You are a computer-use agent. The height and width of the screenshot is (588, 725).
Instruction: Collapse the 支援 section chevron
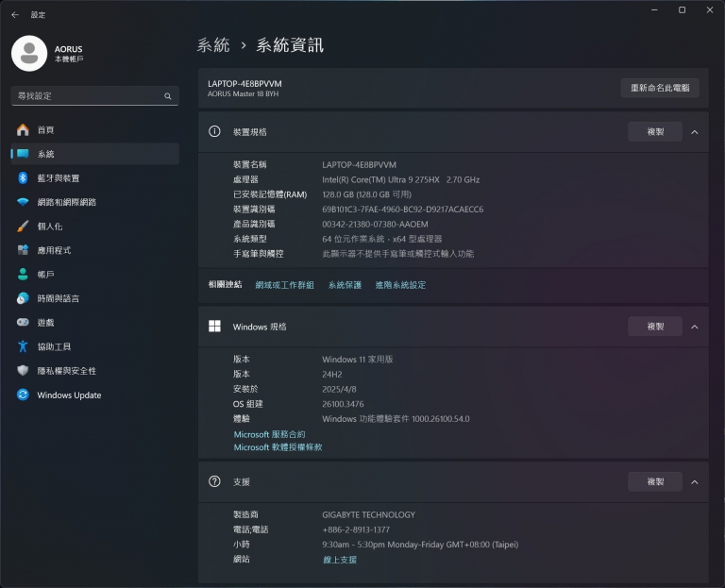pos(695,482)
